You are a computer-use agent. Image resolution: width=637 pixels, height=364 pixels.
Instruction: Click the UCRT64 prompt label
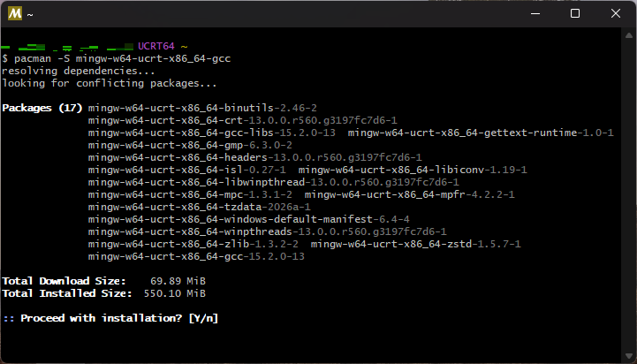[x=156, y=46]
